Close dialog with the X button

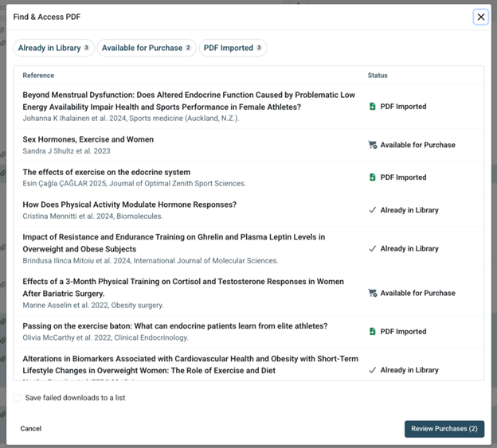(x=481, y=17)
